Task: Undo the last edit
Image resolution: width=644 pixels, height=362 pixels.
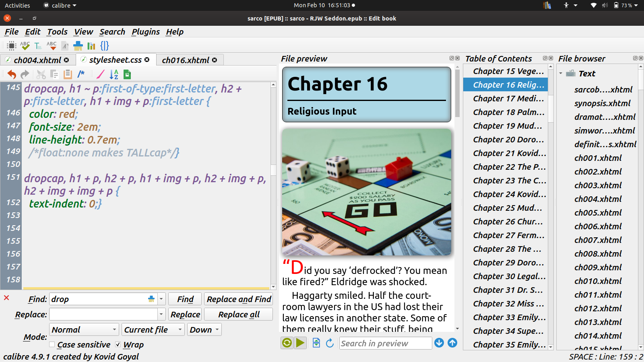Action: [x=12, y=74]
